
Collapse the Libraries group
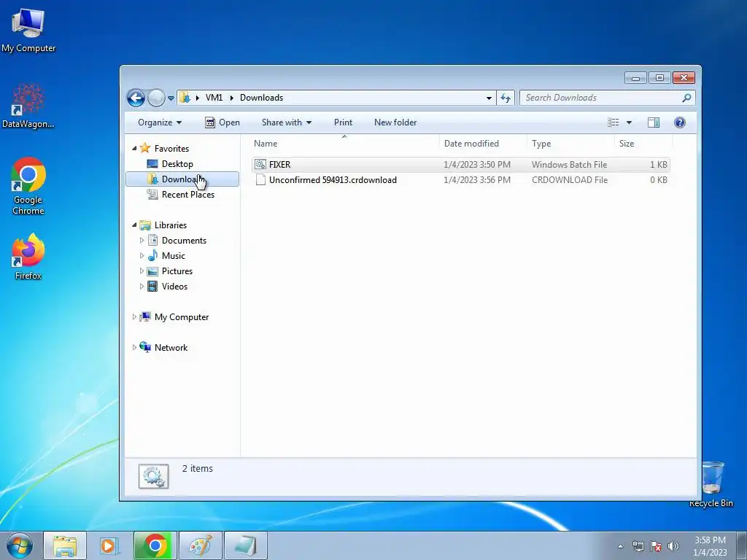(x=134, y=225)
